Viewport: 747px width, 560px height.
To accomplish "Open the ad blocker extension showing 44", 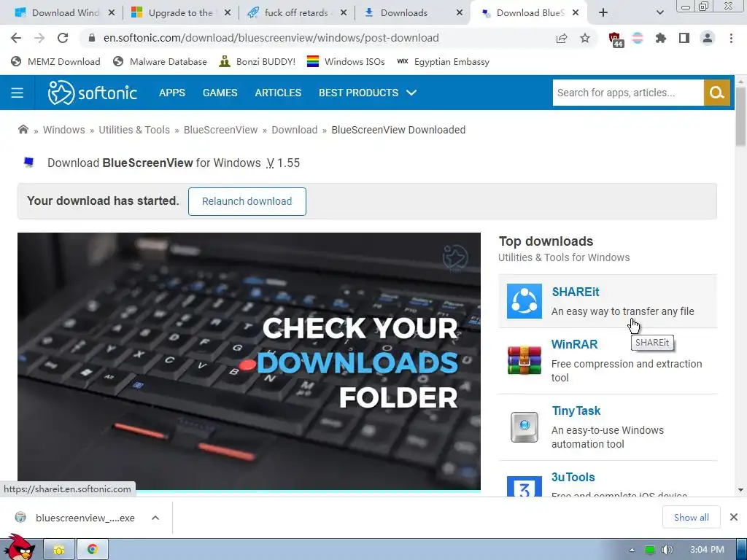I will [615, 39].
